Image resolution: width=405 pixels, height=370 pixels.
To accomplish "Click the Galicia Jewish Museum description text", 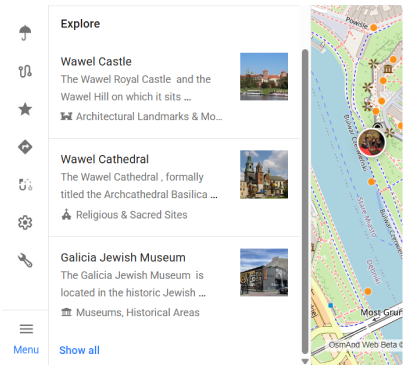I will click(133, 284).
